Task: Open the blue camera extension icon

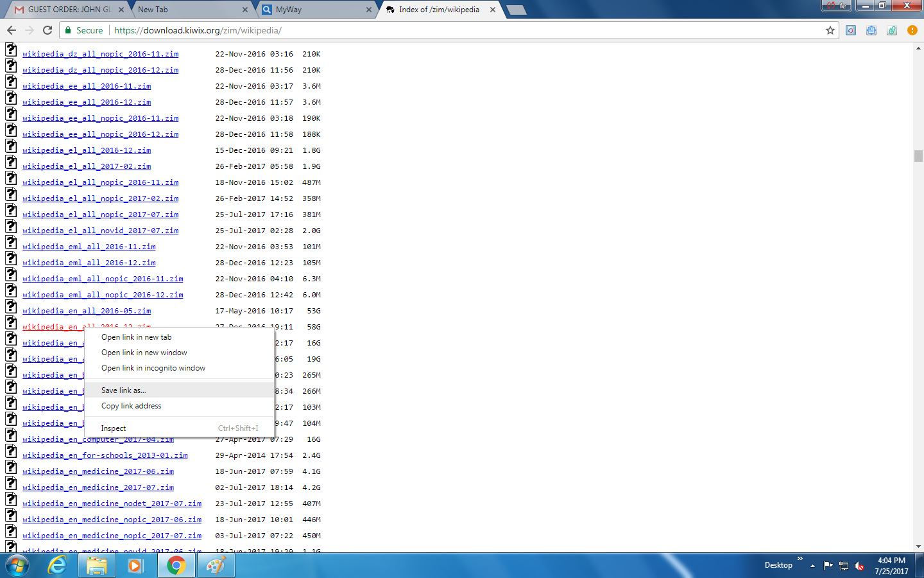Action: (x=851, y=30)
